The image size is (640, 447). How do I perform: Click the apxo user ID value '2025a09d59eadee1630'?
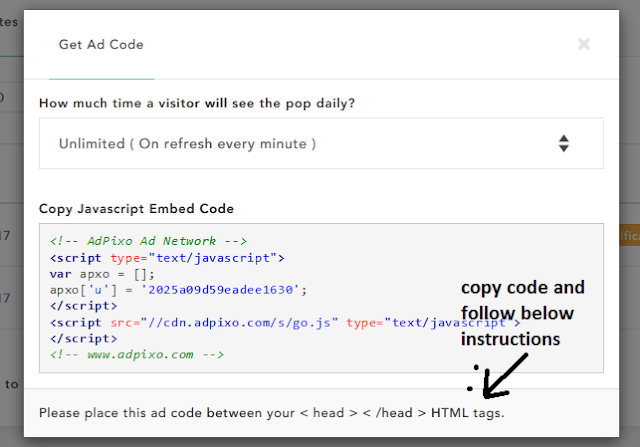pos(221,290)
